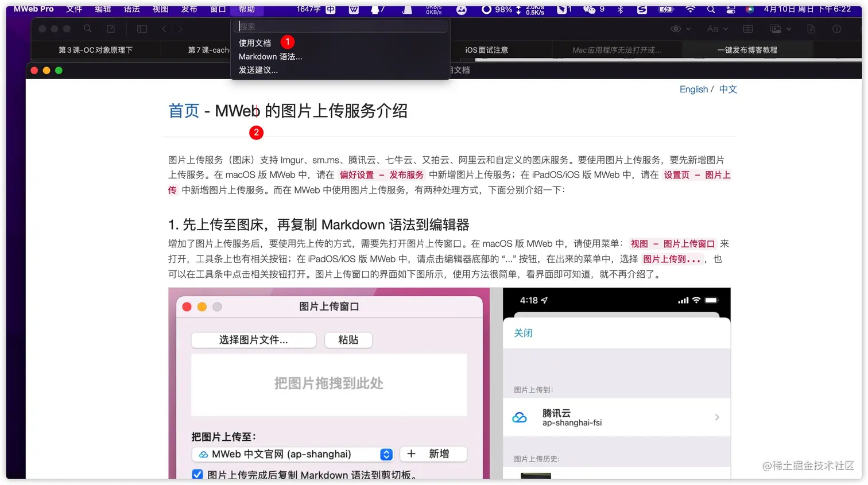Go back with the left arrow icon
Viewport: 868px width, 485px height.
point(164,29)
